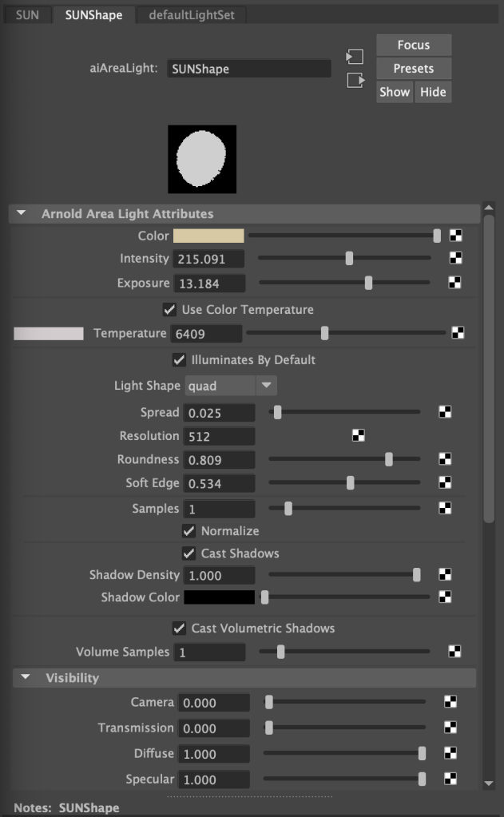Click the Resolution map checker icon
The height and width of the screenshot is (817, 504).
(359, 435)
